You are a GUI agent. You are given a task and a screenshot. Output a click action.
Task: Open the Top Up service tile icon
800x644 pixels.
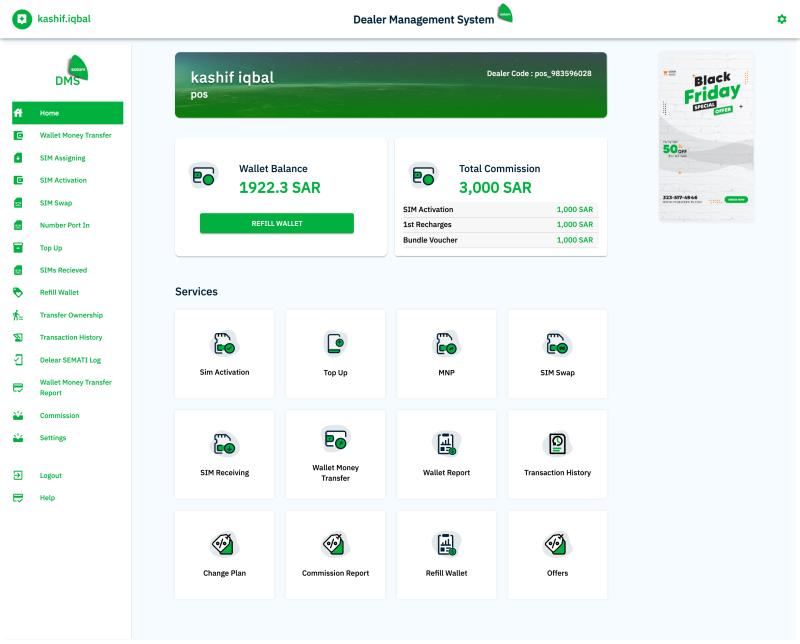336,344
